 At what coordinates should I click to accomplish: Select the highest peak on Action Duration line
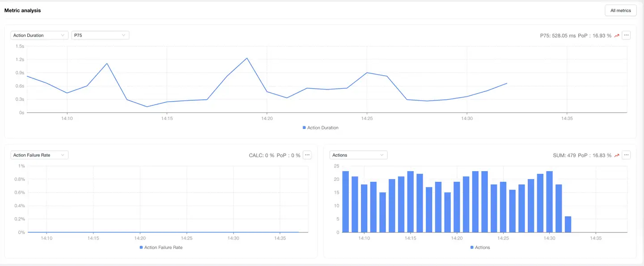[246, 58]
